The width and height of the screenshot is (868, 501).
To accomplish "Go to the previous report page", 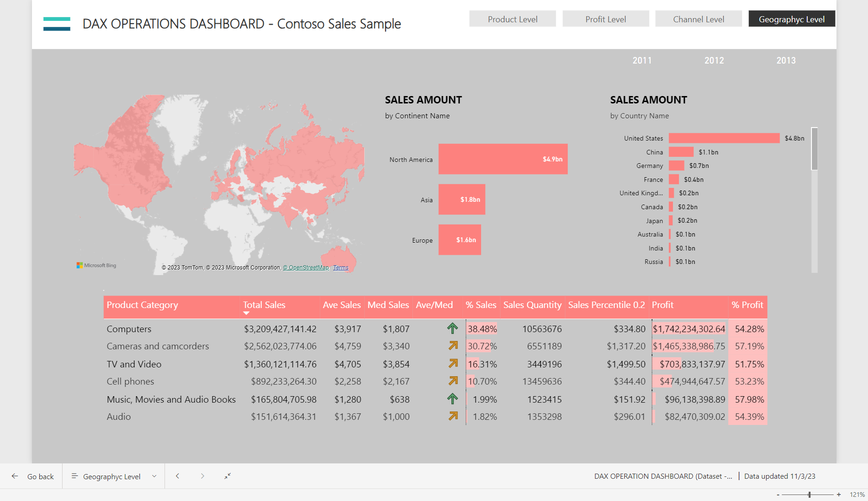I will pyautogui.click(x=177, y=476).
